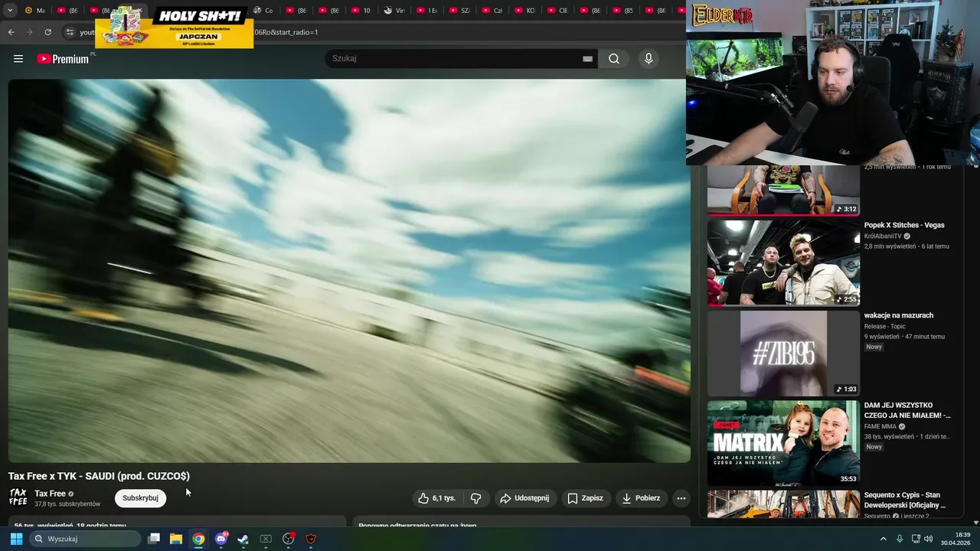Screen dimensions: 980x551
Task: Open the round icon with red notification badge
Action: [289, 539]
